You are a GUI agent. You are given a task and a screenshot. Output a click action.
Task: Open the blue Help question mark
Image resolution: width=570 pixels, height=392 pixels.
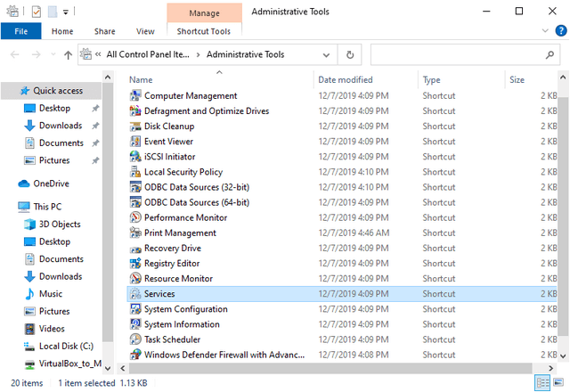click(560, 31)
